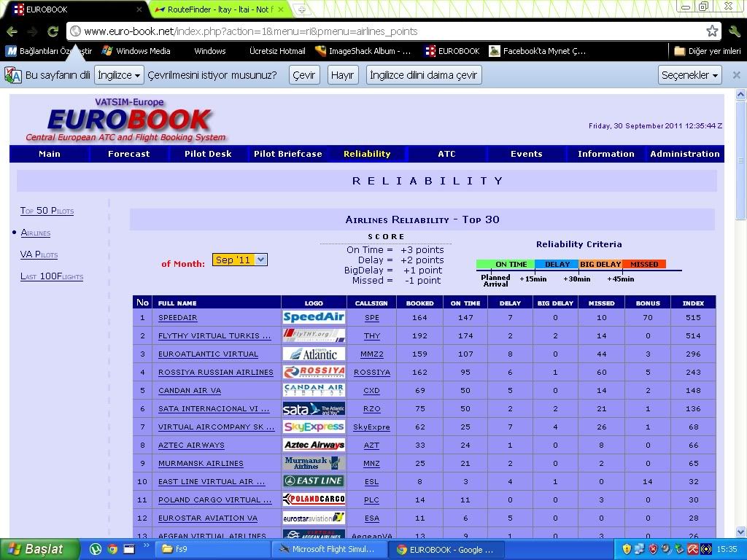Open the Reliability menu
The width and height of the screenshot is (747, 560).
coord(367,154)
